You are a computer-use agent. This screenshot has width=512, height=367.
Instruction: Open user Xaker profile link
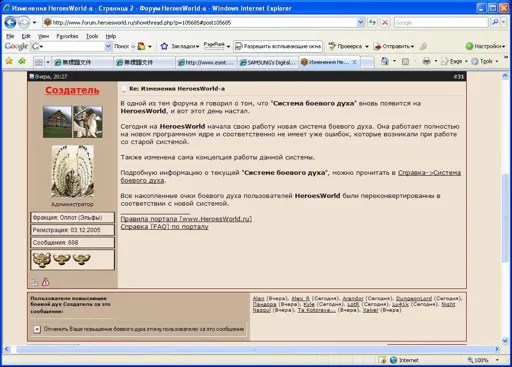pyautogui.click(x=370, y=310)
